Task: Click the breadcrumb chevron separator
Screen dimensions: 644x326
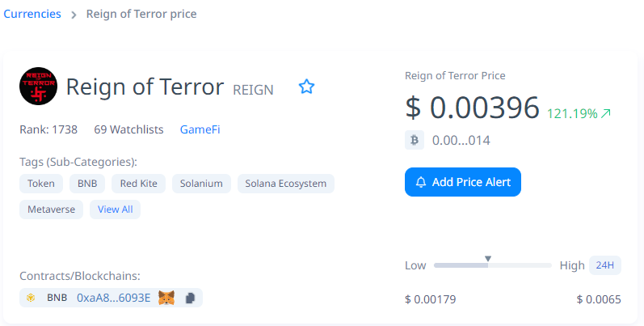Action: click(74, 15)
